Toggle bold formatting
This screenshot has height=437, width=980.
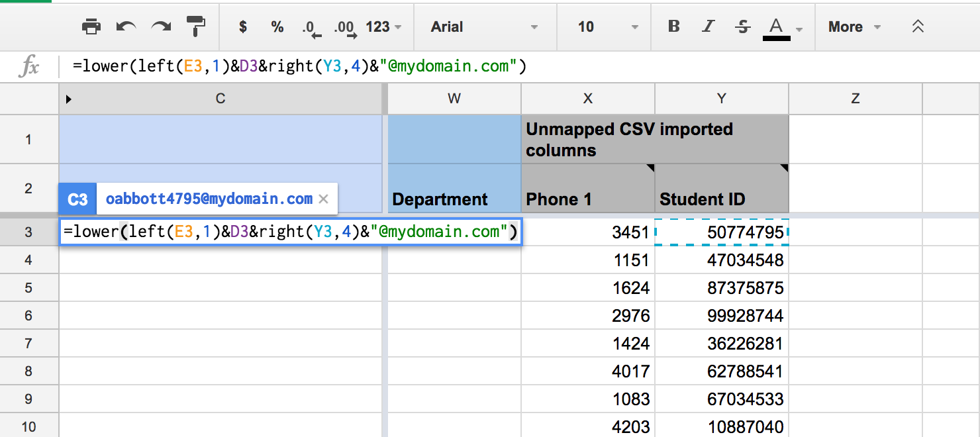pos(674,27)
